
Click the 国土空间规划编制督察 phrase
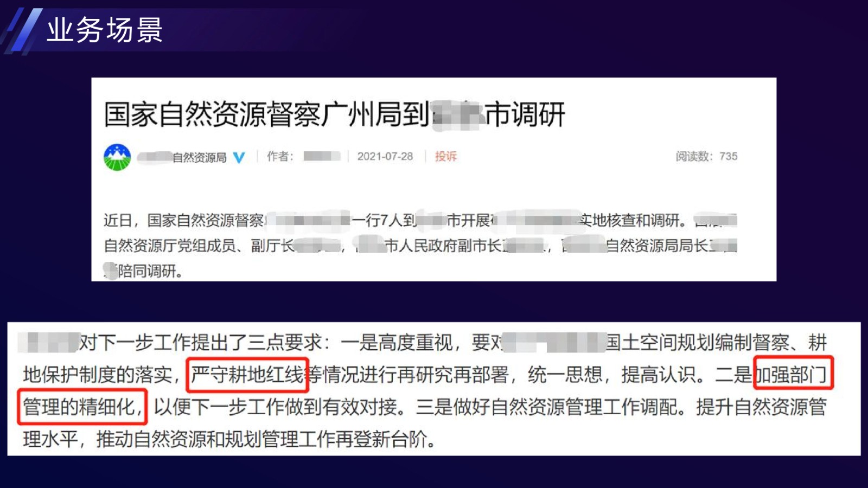click(698, 342)
